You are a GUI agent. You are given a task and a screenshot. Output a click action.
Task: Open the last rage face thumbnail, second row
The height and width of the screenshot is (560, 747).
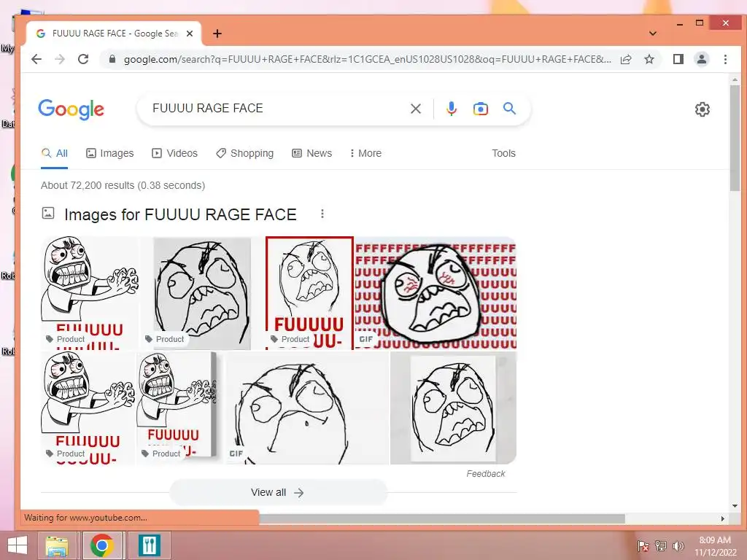click(x=454, y=408)
